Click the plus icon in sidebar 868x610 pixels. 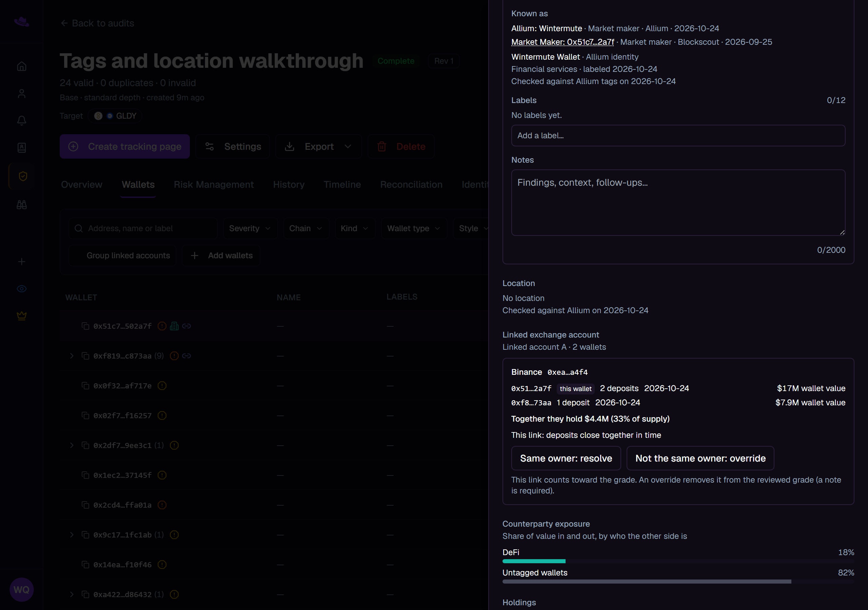tap(22, 262)
